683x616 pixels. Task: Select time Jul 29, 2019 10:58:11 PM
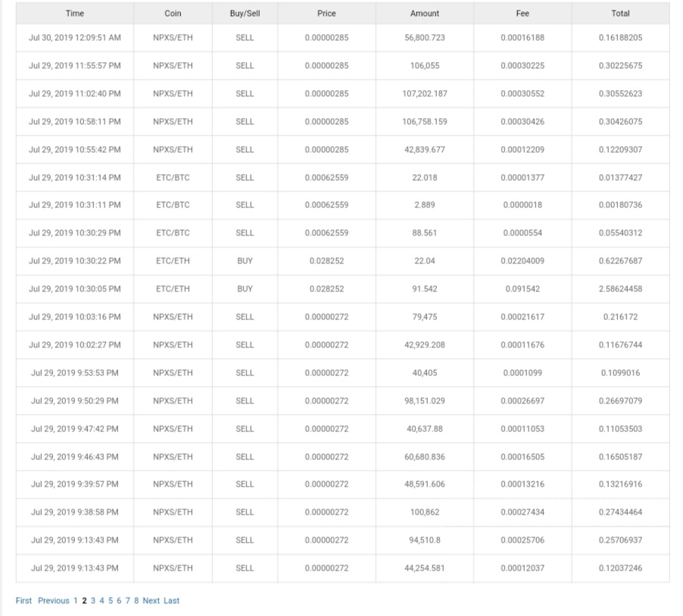click(x=74, y=121)
